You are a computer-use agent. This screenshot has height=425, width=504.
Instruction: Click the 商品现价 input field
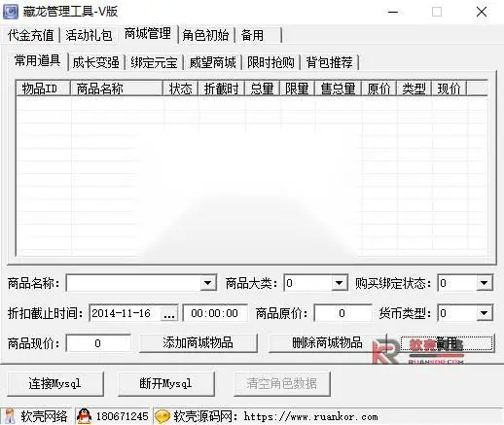(x=98, y=343)
